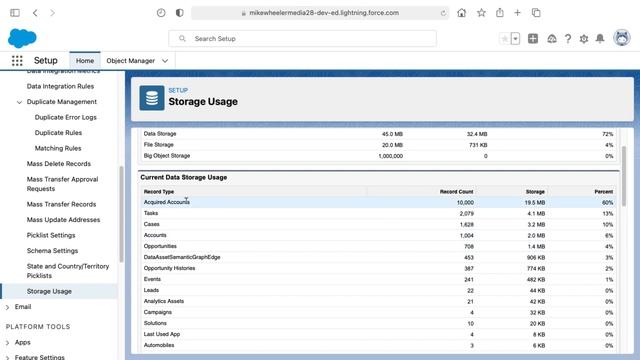This screenshot has width=640, height=360.
Task: Expand the Email section
Action: 7,307
